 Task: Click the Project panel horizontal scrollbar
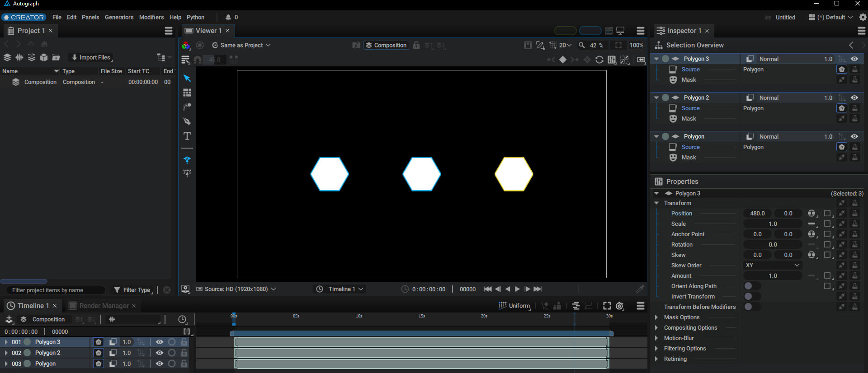click(24, 281)
